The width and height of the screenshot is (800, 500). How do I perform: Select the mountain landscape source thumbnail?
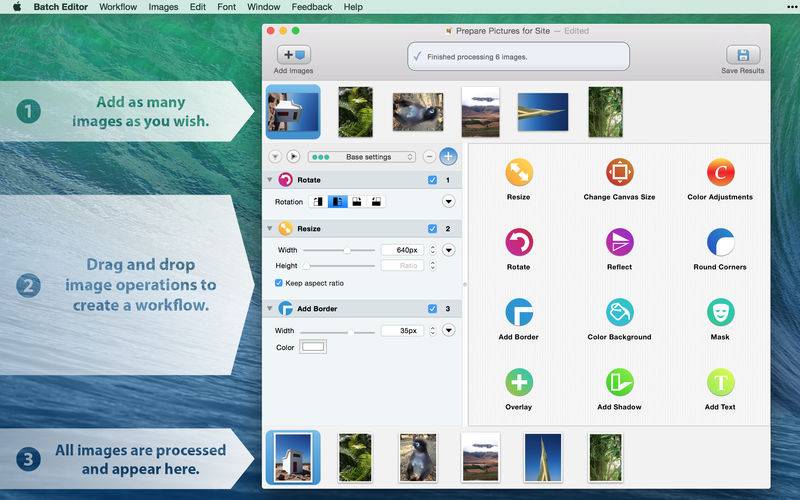[481, 112]
